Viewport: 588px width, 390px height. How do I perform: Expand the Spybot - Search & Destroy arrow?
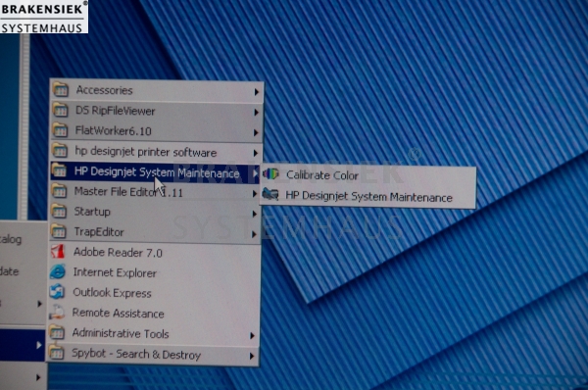[x=252, y=356]
